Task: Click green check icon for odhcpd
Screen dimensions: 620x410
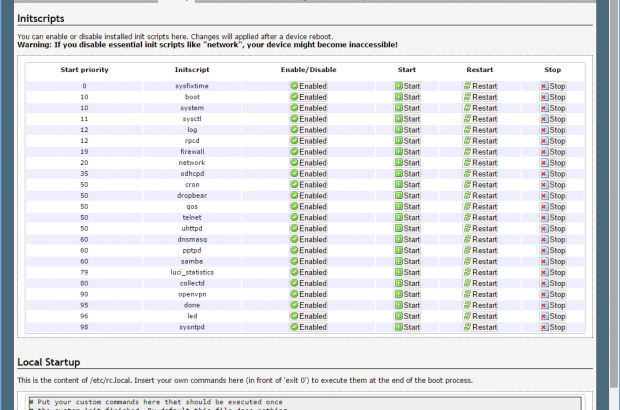Action: click(x=295, y=174)
